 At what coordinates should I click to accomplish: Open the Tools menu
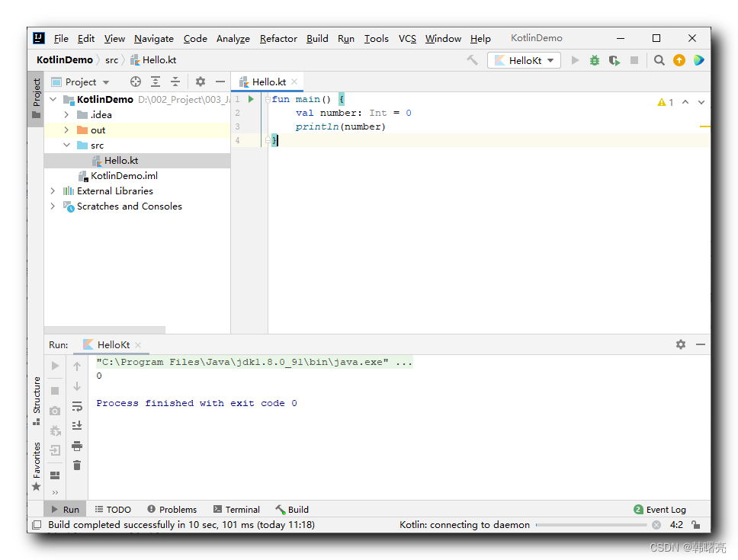pos(376,39)
